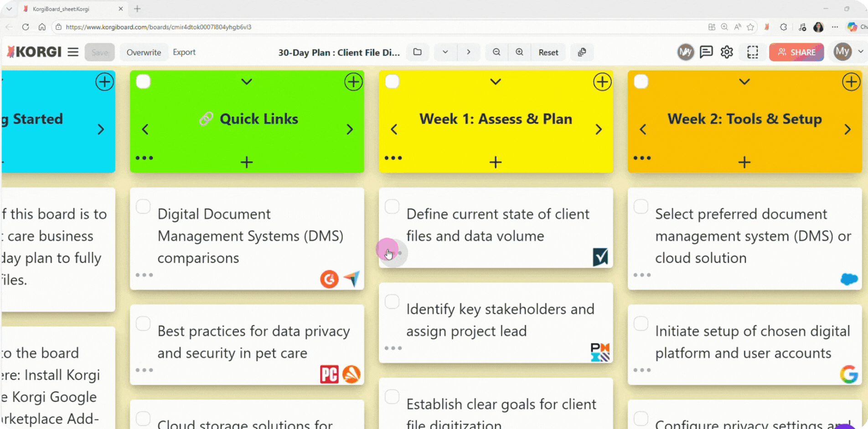Viewport: 868px width, 429px height.
Task: Click the Overwrite menu item
Action: (144, 52)
